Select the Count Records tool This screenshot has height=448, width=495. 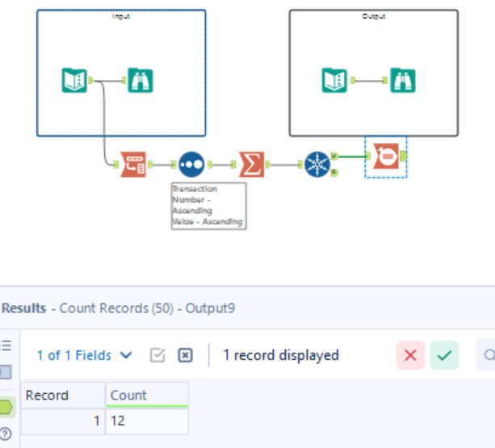[386, 156]
